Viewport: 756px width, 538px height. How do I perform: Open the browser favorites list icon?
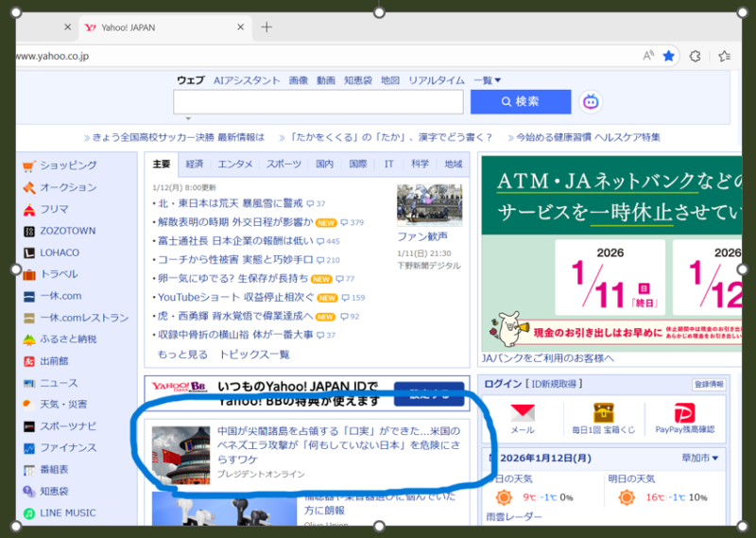point(724,56)
